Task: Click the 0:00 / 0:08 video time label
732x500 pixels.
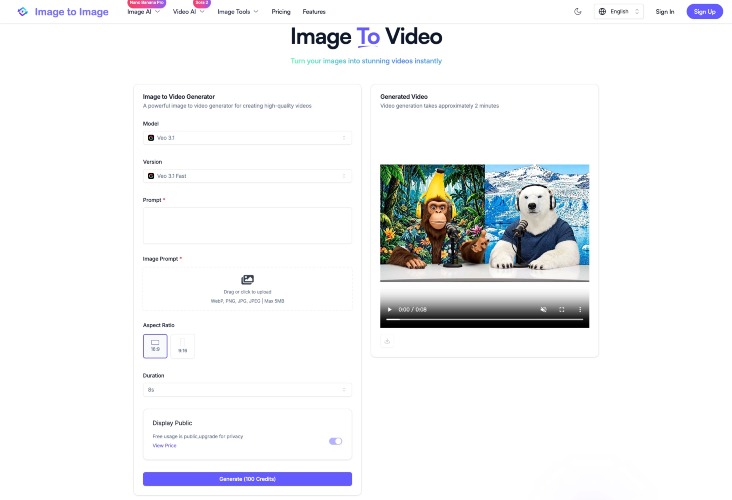Action: point(412,310)
